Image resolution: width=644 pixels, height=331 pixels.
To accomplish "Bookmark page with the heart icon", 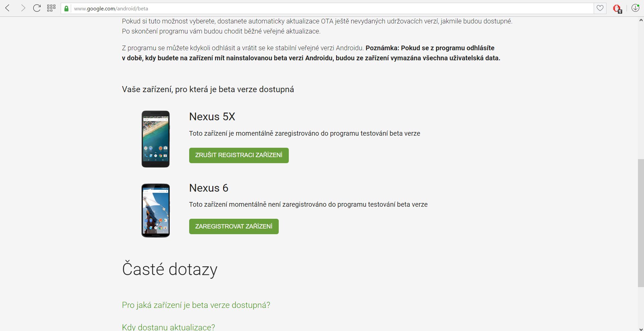I will pos(600,8).
